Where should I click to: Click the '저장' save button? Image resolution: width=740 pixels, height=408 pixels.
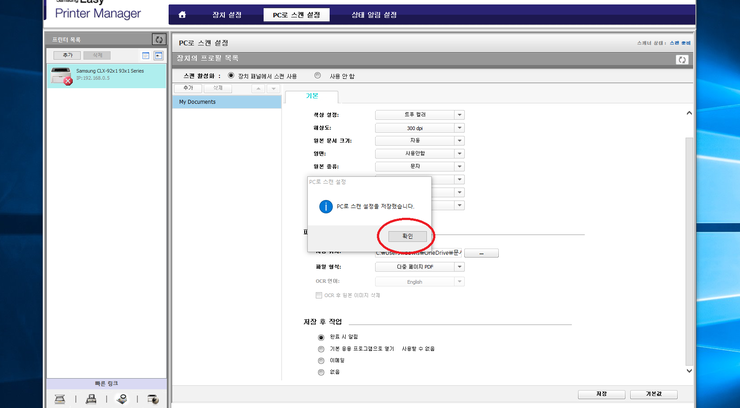(601, 394)
